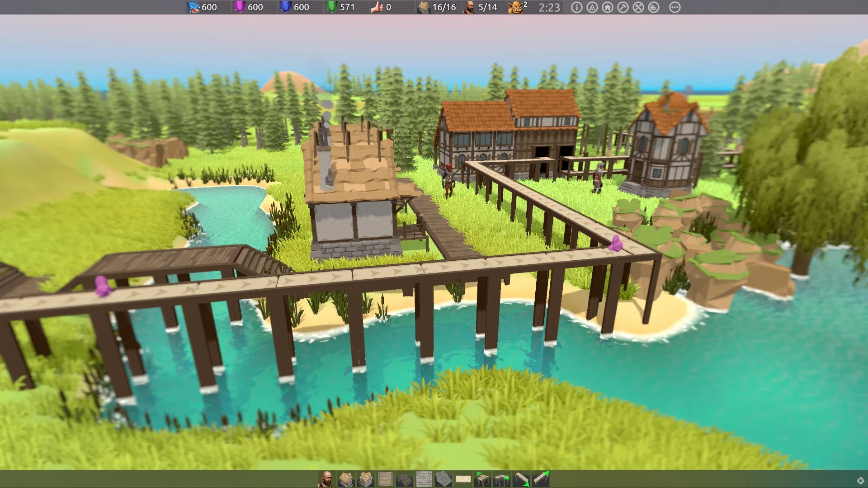The image size is (868, 488).
Task: Select the crossed tools repair icon
Action: point(638,8)
